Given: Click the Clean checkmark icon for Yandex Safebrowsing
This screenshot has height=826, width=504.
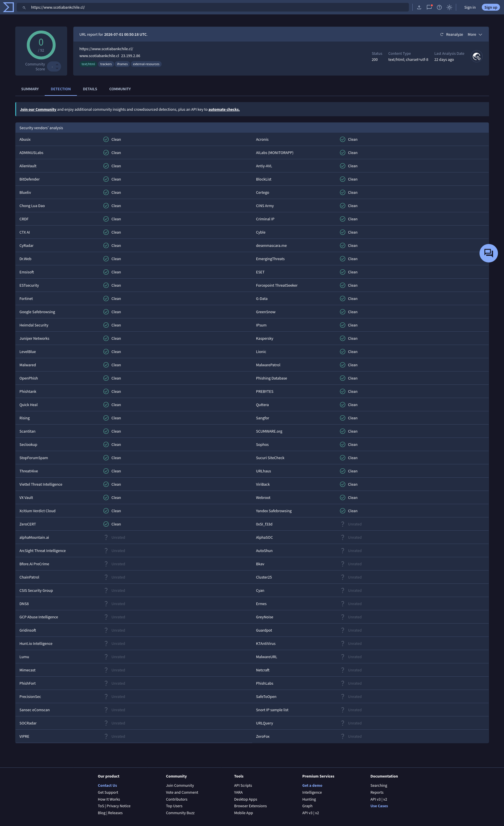Looking at the screenshot, I should tap(342, 511).
